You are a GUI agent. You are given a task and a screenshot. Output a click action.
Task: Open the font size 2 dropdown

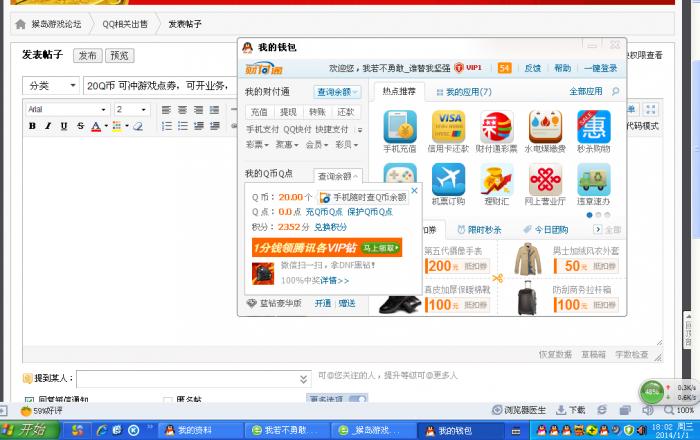tap(131, 109)
